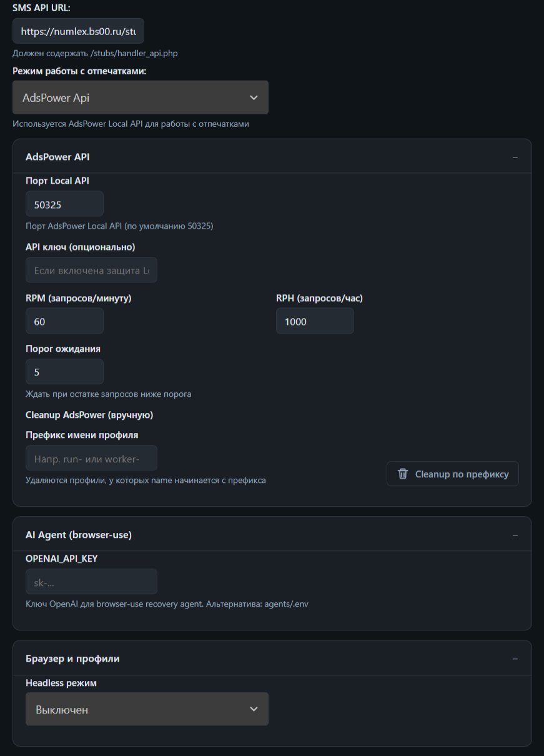Image resolution: width=544 pixels, height=756 pixels.
Task: Collapse the AdsPower API section
Action: coord(515,157)
